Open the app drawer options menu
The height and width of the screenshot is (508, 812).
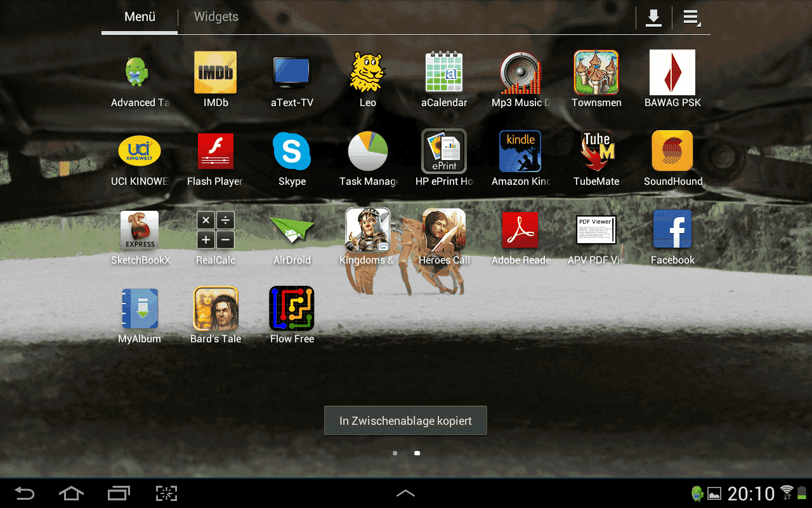691,18
